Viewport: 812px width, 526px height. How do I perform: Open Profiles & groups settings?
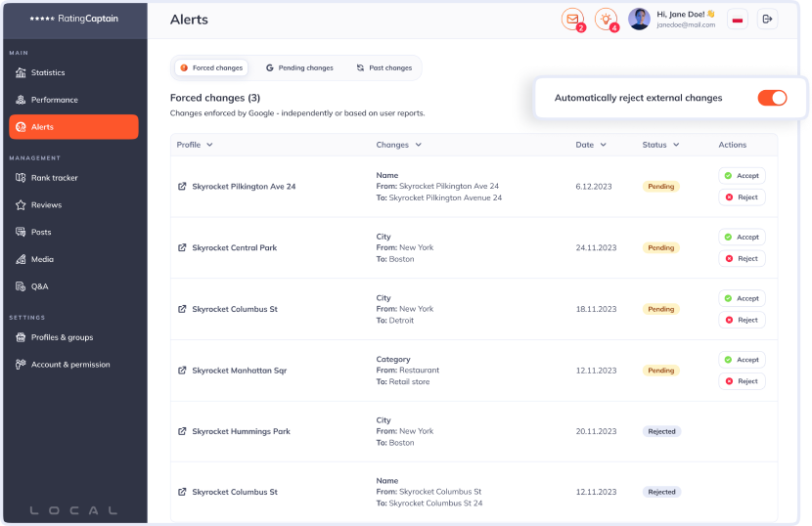click(x=62, y=337)
